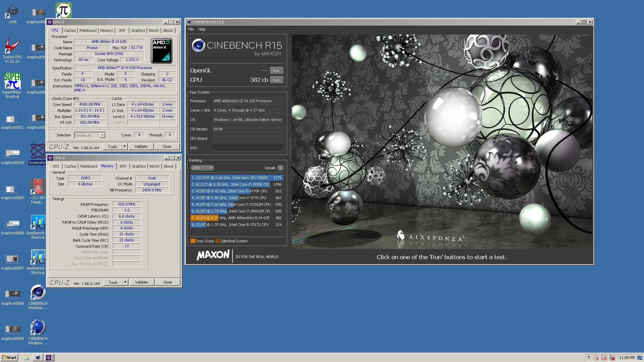
Task: Open the Geekbench 4 bar-chart shortcut
Action: click(x=38, y=226)
